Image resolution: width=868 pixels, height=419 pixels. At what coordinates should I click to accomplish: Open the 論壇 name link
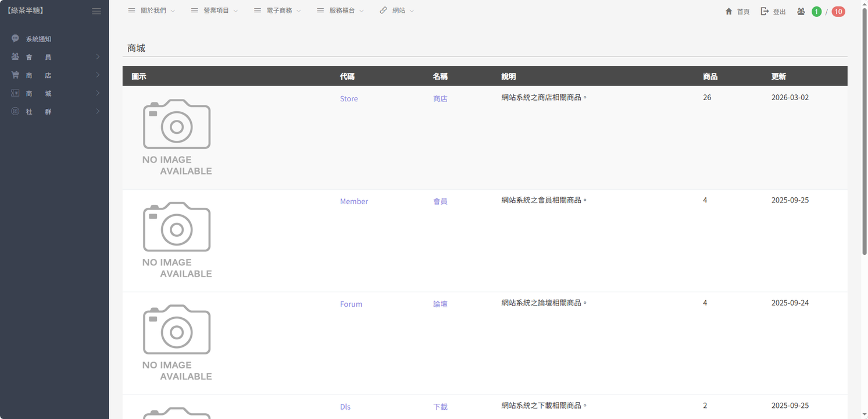[440, 304]
